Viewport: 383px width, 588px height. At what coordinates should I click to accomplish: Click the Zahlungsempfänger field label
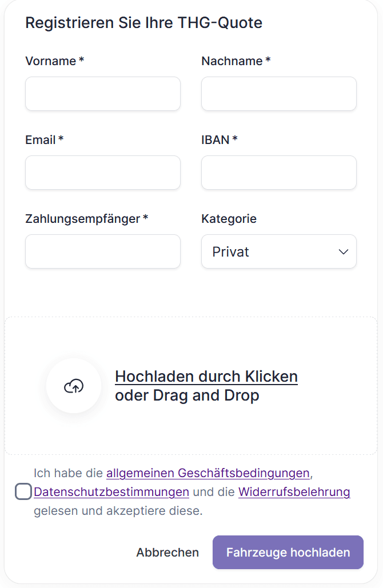pyautogui.click(x=83, y=219)
